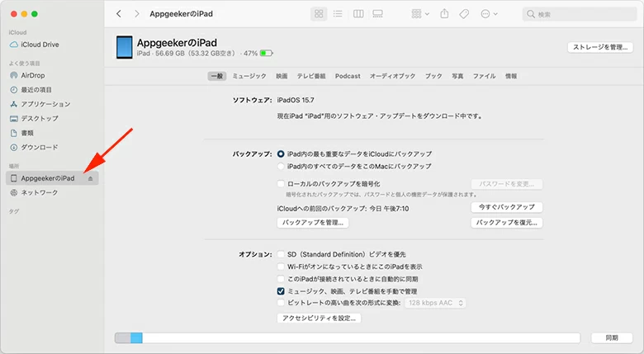Switch to list view
This screenshot has width=644, height=354.
coord(338,14)
